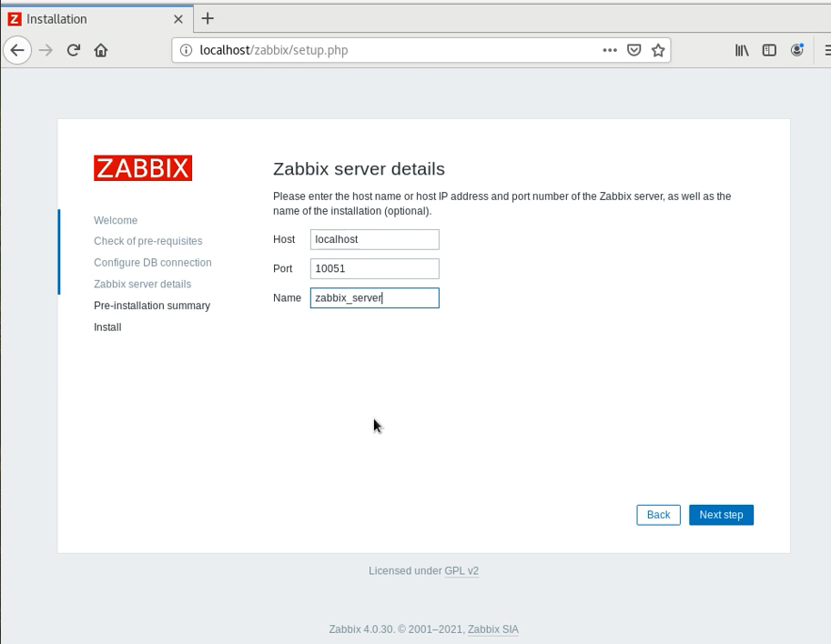
Task: Select Pre-installation summary step
Action: click(x=152, y=306)
